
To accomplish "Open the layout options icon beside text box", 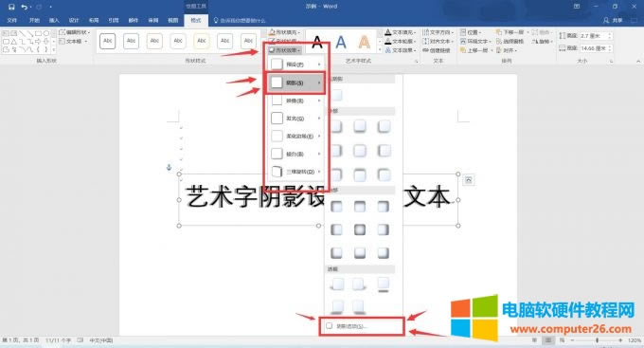I will 469,179.
